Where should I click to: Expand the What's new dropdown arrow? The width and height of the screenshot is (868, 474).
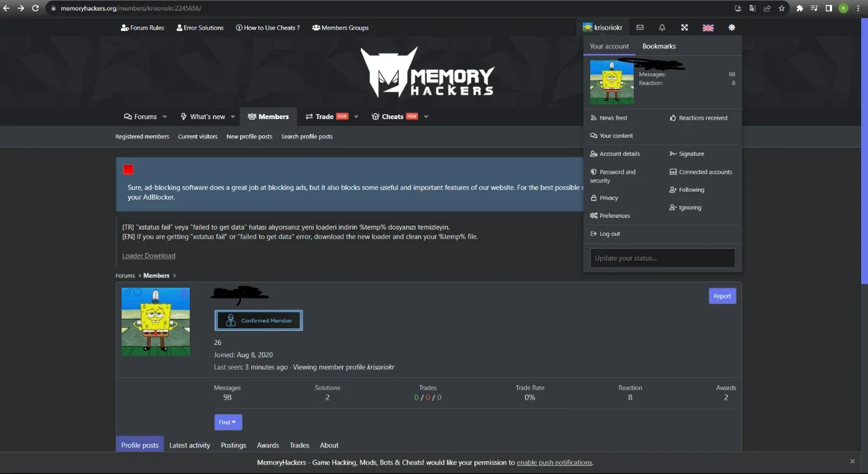tap(233, 117)
